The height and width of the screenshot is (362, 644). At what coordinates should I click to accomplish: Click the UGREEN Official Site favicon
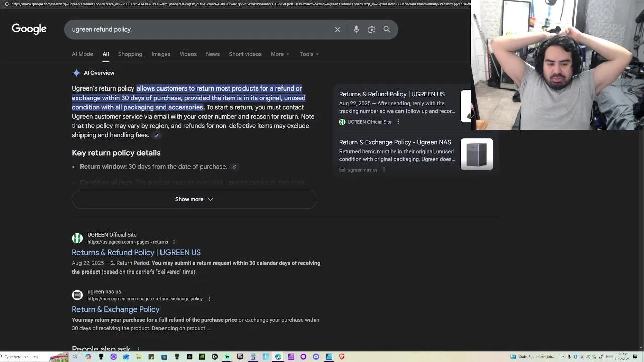click(x=77, y=238)
